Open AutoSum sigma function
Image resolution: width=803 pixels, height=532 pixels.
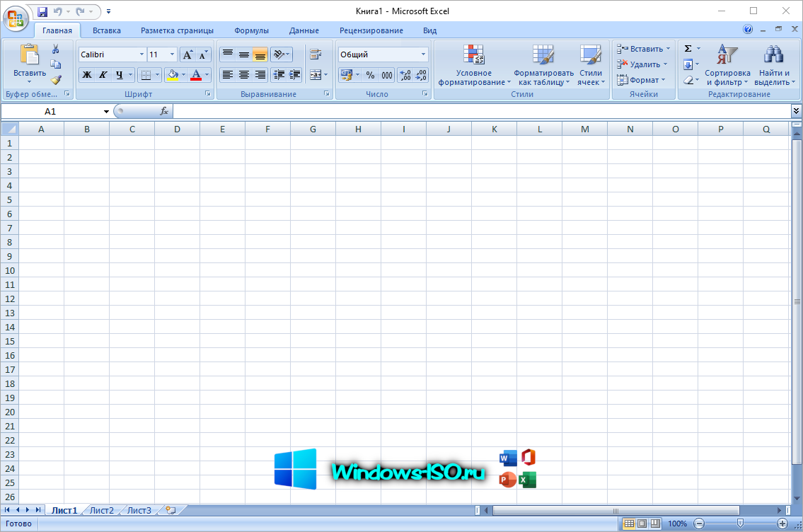(x=688, y=49)
